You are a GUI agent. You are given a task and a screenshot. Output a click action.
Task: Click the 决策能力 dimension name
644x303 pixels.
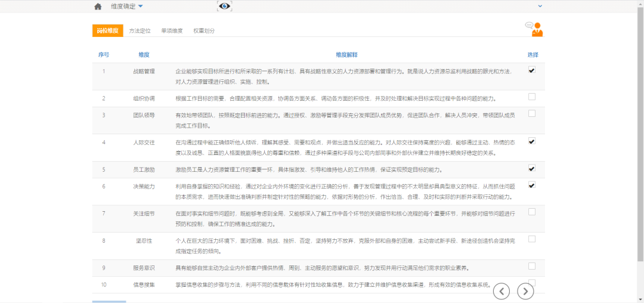144,186
